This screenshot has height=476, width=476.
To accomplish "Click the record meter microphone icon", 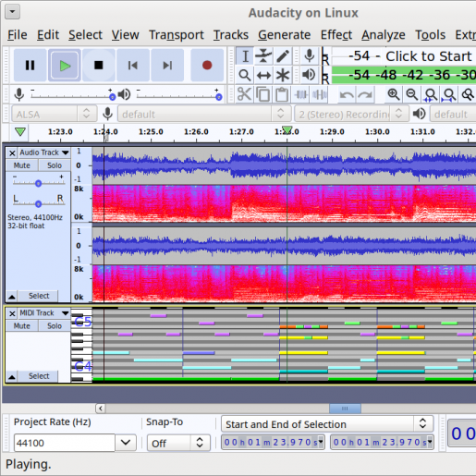I will pyautogui.click(x=310, y=56).
